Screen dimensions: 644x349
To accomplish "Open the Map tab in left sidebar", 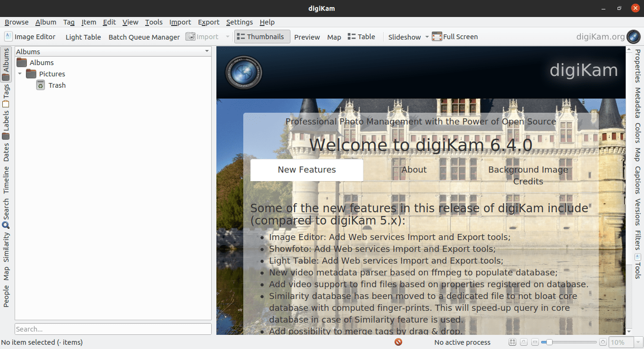I will point(6,274).
